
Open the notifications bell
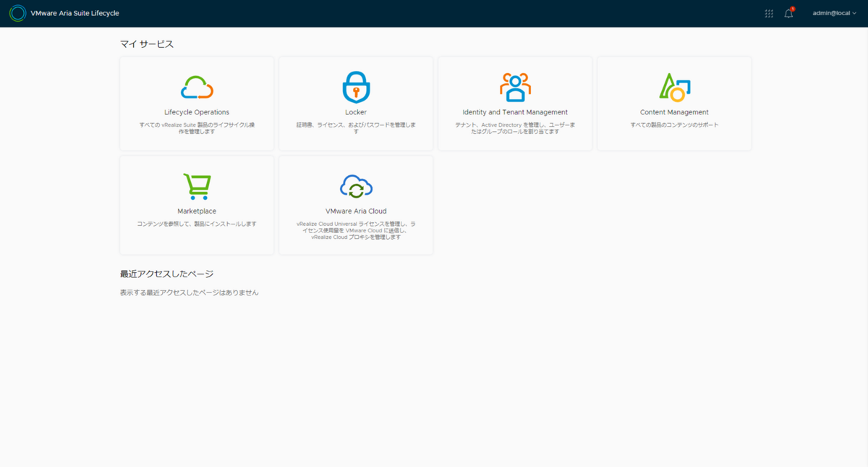[x=789, y=13]
